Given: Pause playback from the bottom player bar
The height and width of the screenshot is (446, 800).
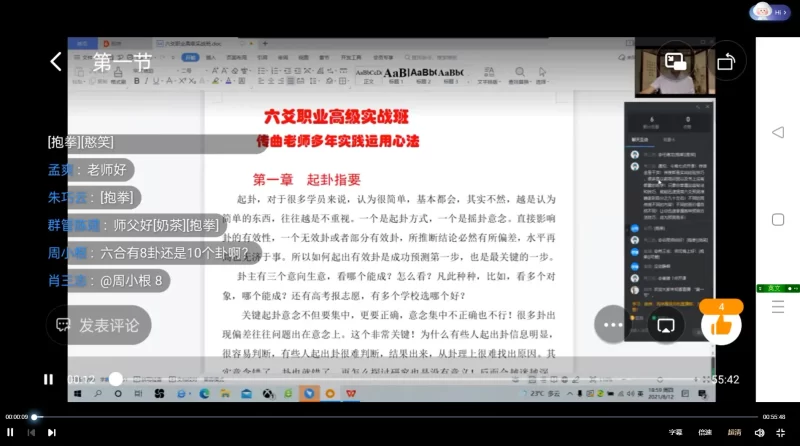Looking at the screenshot, I should (x=11, y=432).
